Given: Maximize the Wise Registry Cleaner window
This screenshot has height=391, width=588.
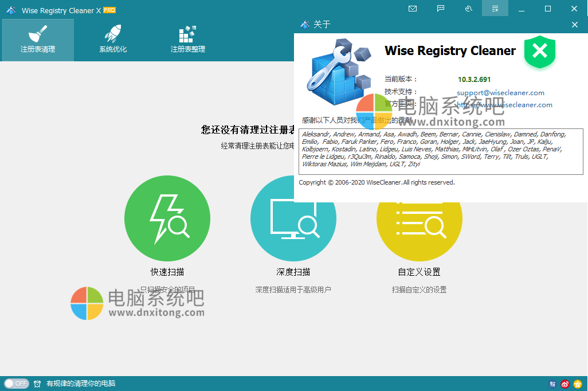Looking at the screenshot, I should [548, 9].
